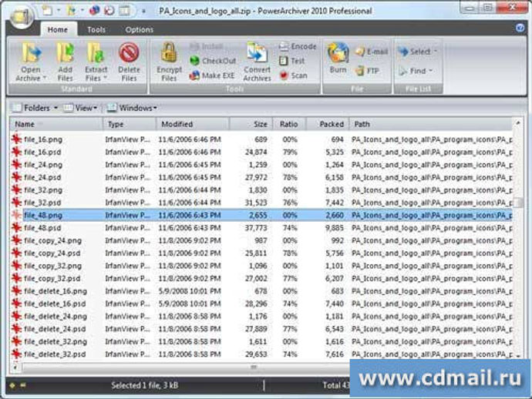Select file_32.psd in the list
The width and height of the screenshot is (532, 399).
pos(42,203)
